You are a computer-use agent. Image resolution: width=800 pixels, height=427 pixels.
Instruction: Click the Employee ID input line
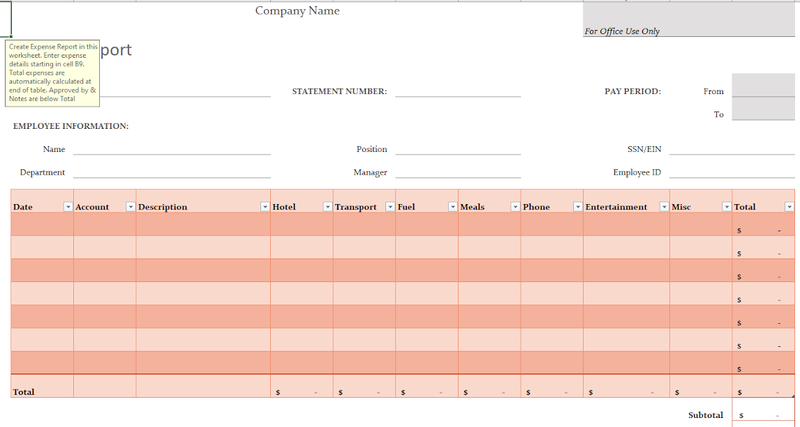[x=732, y=172]
